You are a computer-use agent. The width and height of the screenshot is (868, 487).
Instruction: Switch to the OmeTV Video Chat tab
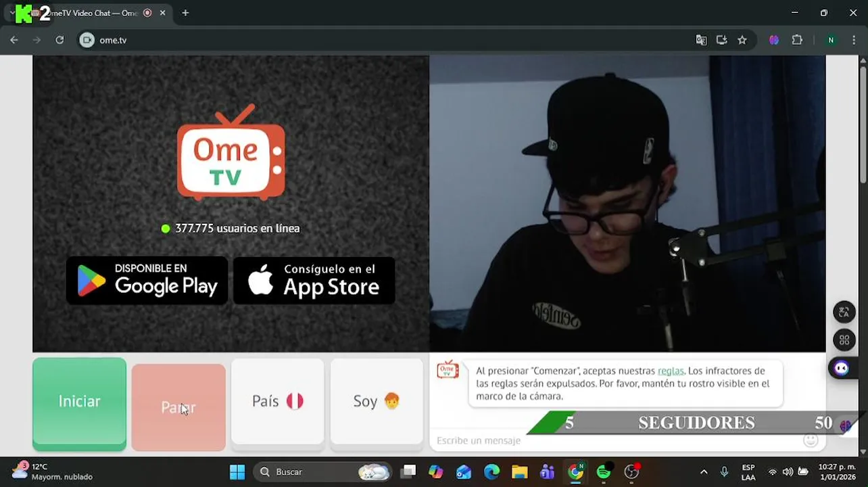pos(95,13)
